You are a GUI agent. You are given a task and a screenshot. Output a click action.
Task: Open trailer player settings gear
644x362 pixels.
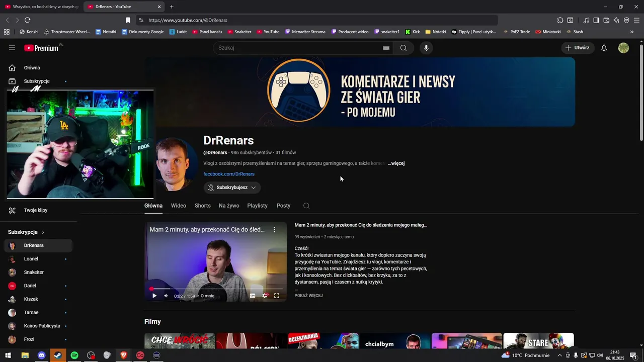(265, 296)
